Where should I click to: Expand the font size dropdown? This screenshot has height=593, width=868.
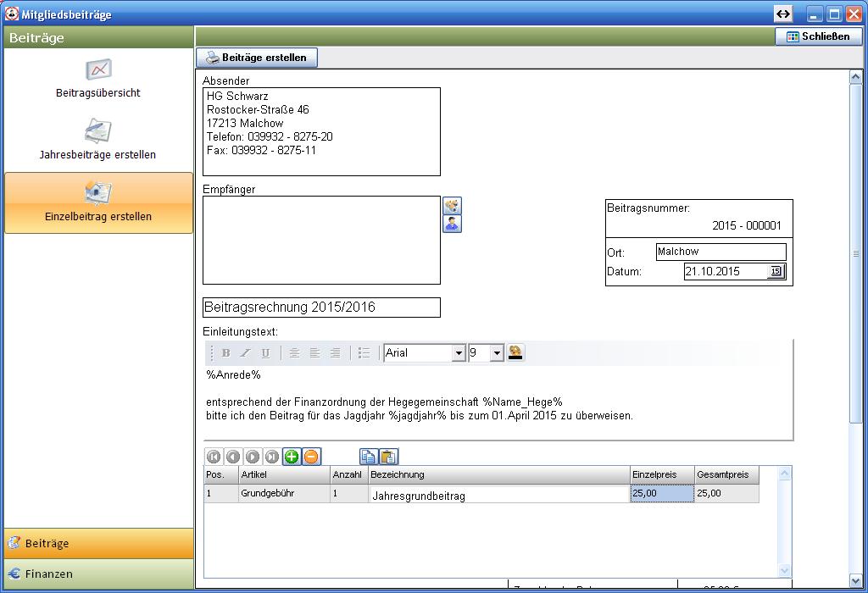coord(497,353)
